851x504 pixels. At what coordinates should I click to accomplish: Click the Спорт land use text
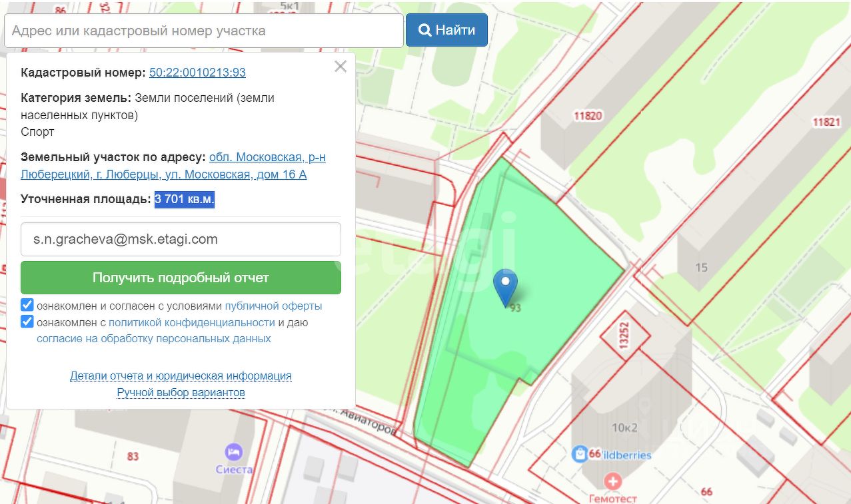coord(37,132)
